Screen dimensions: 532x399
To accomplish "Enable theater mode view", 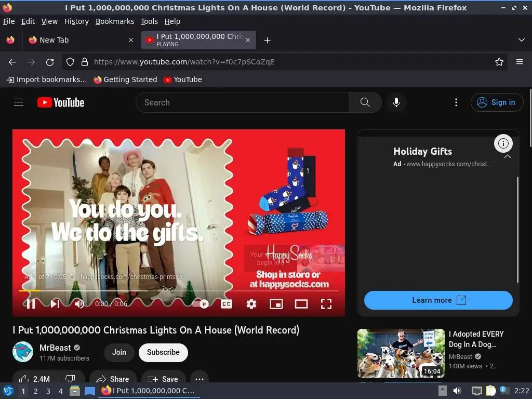I will [x=301, y=303].
